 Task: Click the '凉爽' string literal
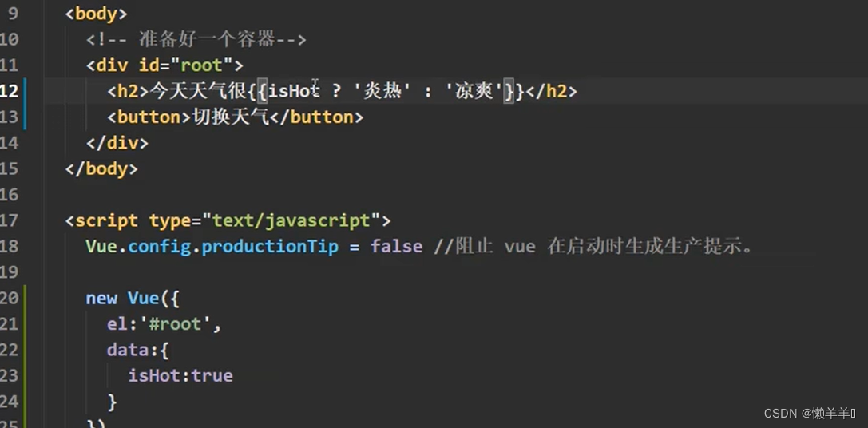tap(474, 91)
